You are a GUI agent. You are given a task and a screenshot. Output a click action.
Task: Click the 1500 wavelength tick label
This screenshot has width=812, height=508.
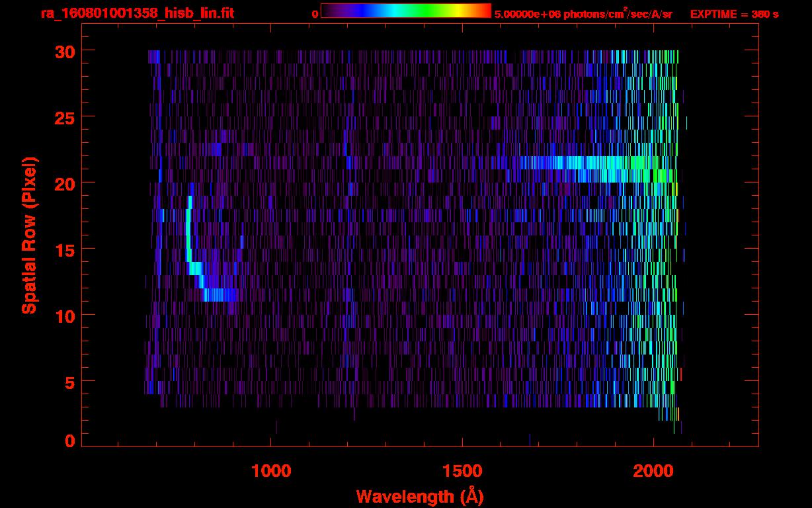(462, 471)
